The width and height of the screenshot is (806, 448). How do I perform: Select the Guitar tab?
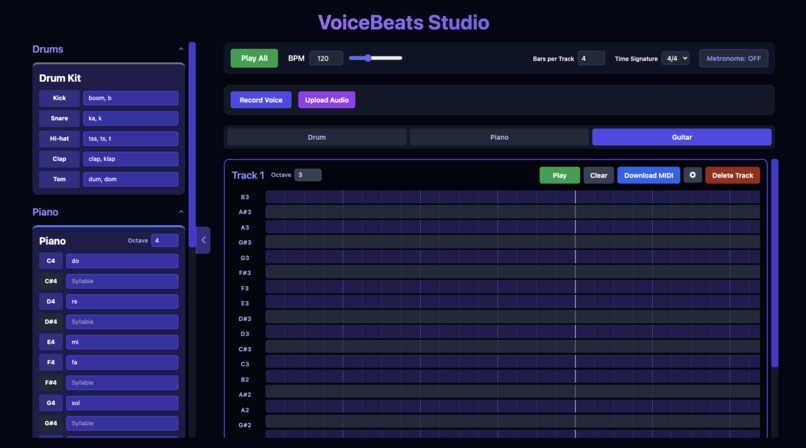(x=682, y=137)
